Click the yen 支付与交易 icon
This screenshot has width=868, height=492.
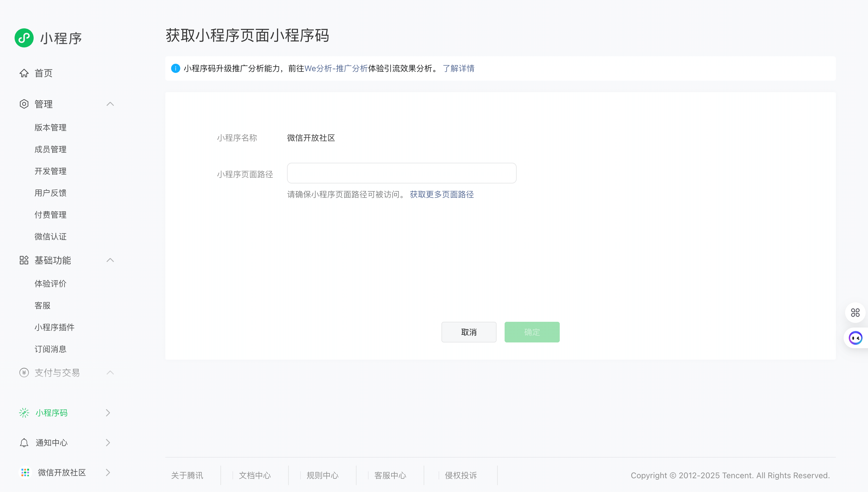click(x=24, y=373)
